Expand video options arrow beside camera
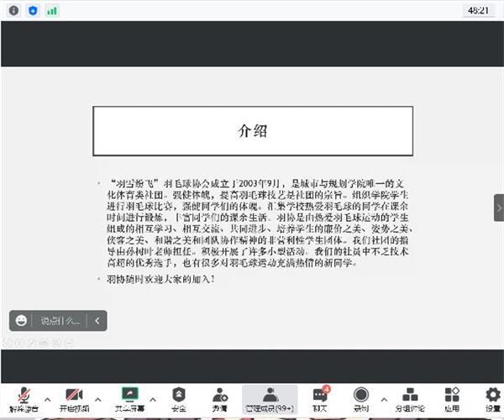The height and width of the screenshot is (420, 504). tap(98, 399)
